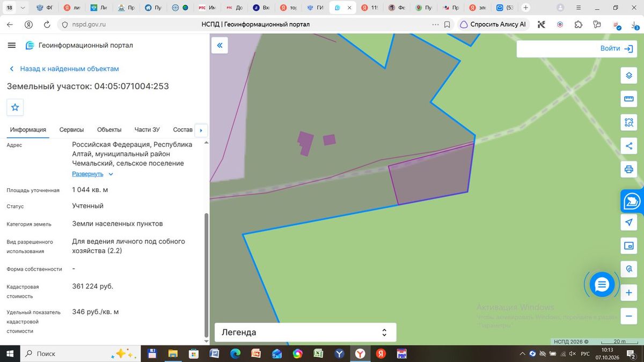Open Microsoft Edge from the taskbar

point(235,354)
